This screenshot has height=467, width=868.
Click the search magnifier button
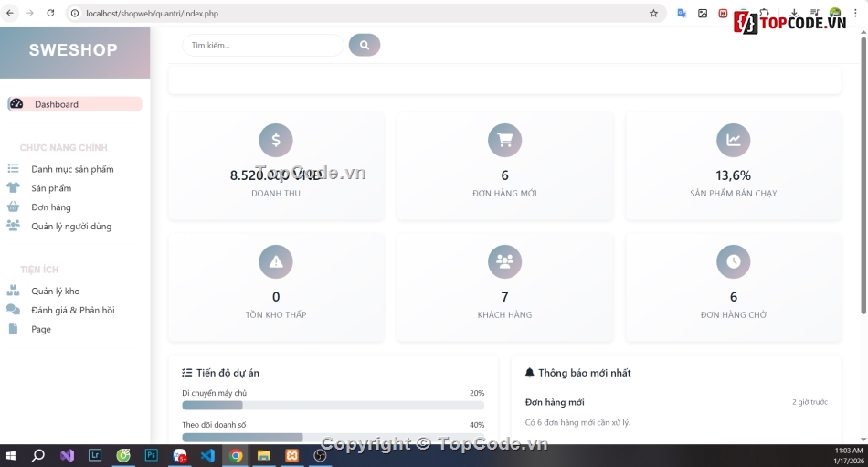click(x=364, y=45)
